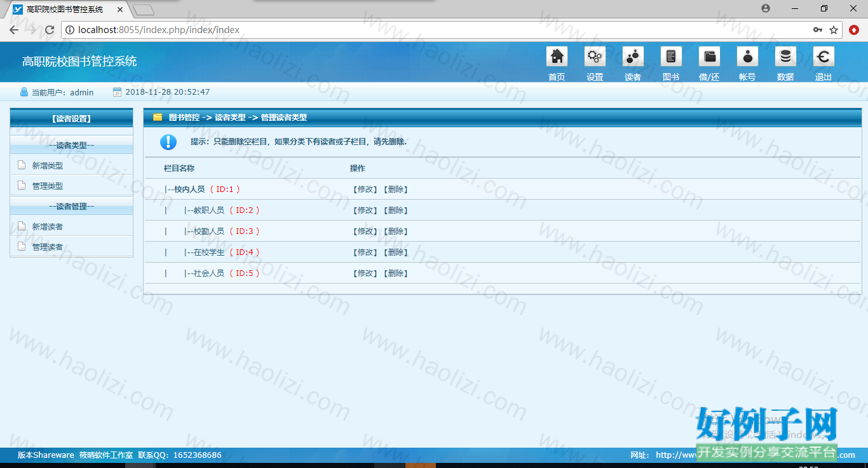This screenshot has height=468, width=868.
Task: Click the site info icon in the address bar
Action: (x=70, y=30)
